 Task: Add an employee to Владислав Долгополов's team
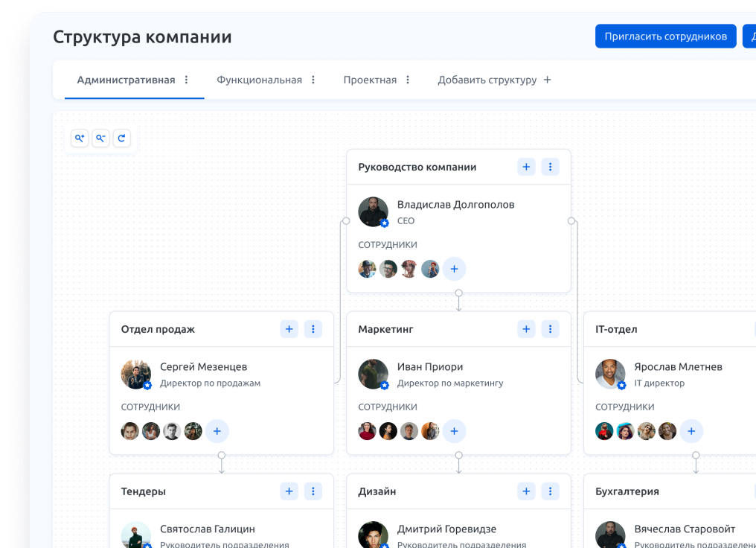point(454,269)
